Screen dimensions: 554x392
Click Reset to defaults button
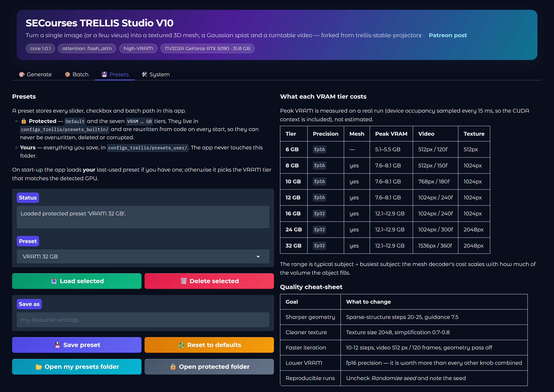point(209,345)
